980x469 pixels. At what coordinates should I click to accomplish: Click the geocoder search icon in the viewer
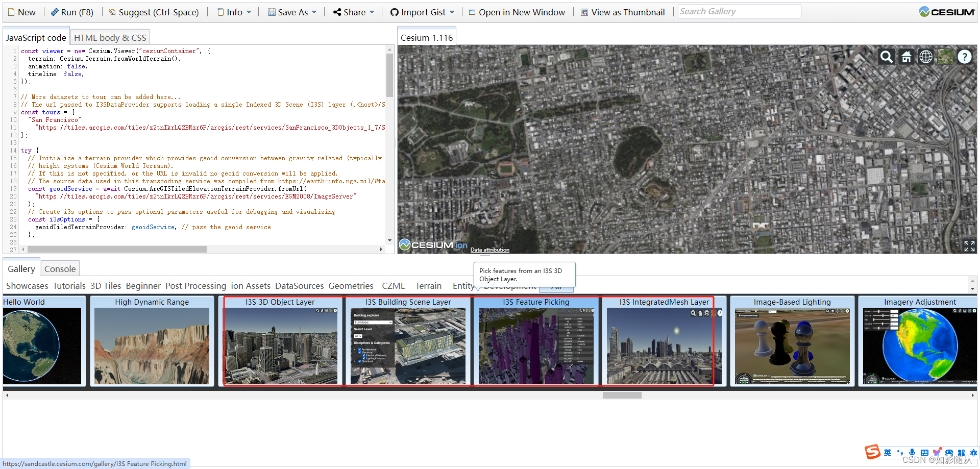[x=886, y=57]
